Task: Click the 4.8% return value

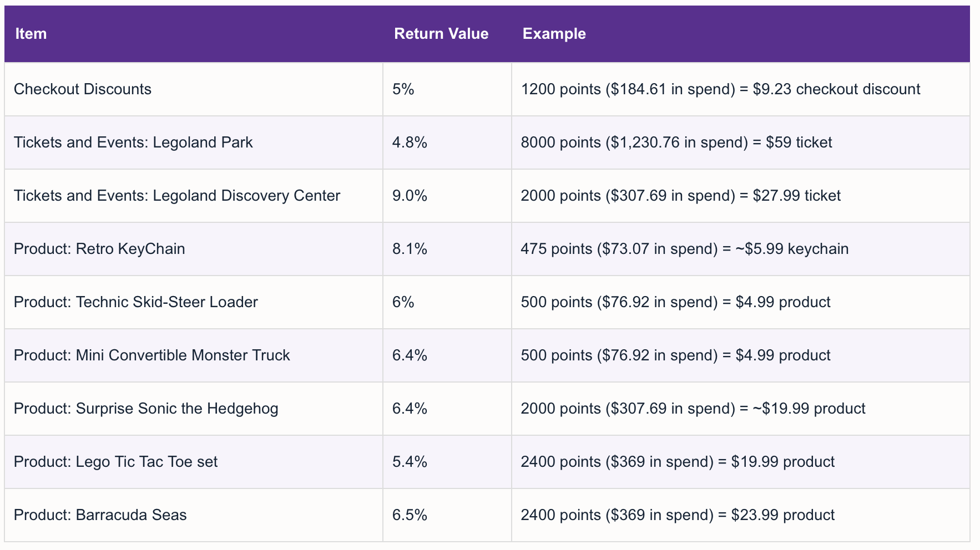Action: coord(410,142)
